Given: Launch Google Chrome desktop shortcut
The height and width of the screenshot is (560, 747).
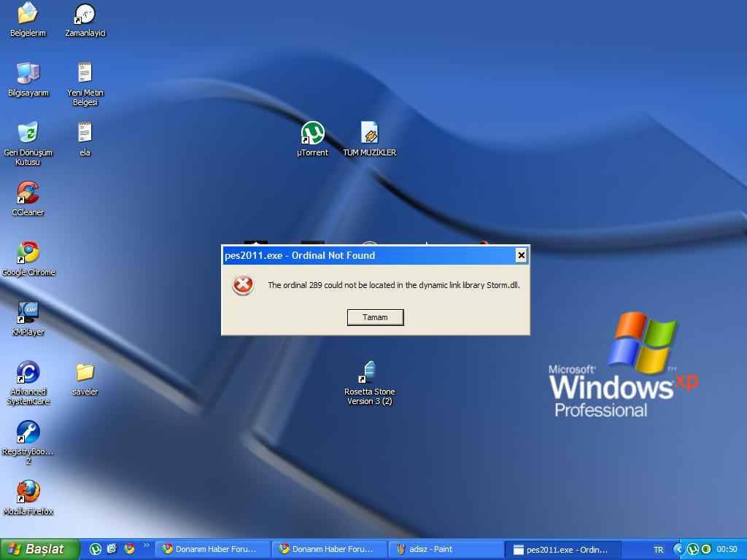Looking at the screenshot, I should coord(28,259).
